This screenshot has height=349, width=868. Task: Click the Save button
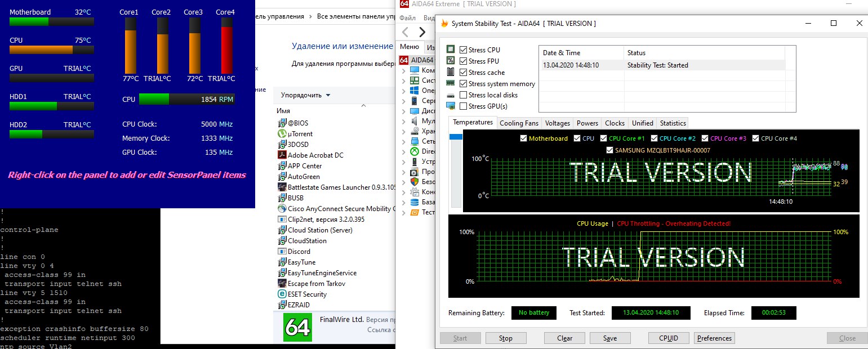click(x=610, y=338)
